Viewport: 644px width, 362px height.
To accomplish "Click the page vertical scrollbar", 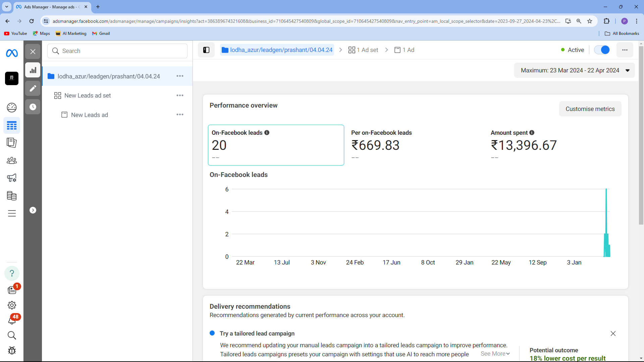I will 641,135.
